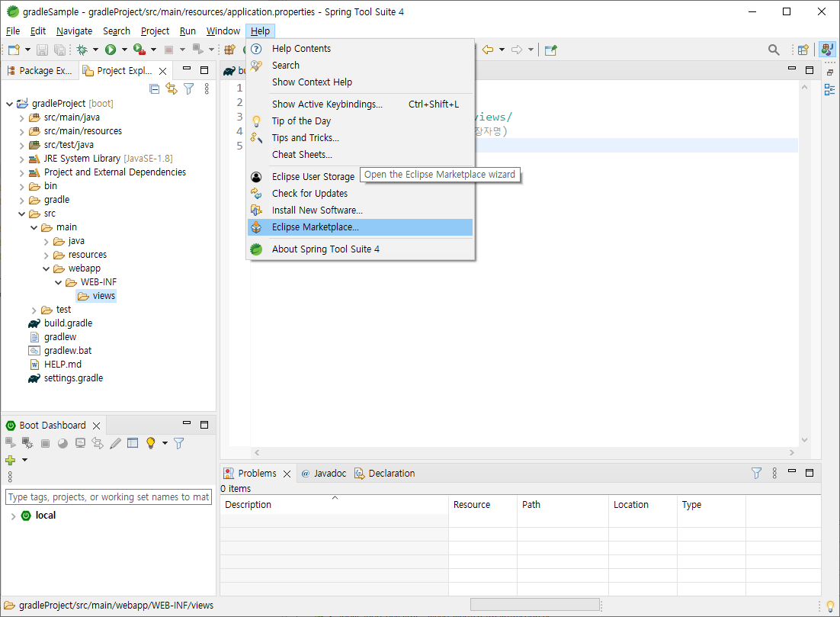Open Problems view menu dots

click(x=774, y=474)
